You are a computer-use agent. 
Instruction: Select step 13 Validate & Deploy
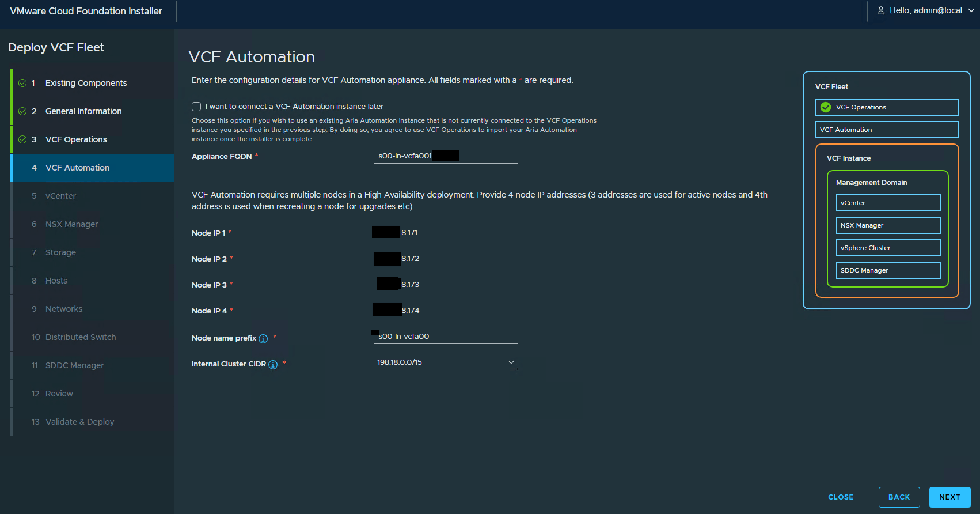[x=92, y=422]
